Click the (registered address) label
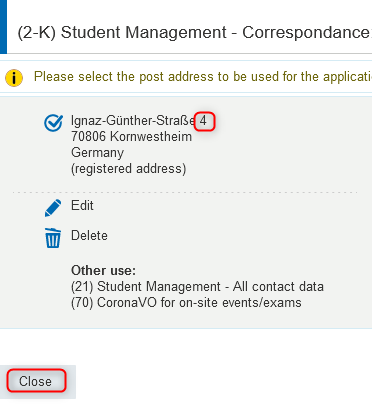Viewport: 372px width, 404px height. point(128,169)
